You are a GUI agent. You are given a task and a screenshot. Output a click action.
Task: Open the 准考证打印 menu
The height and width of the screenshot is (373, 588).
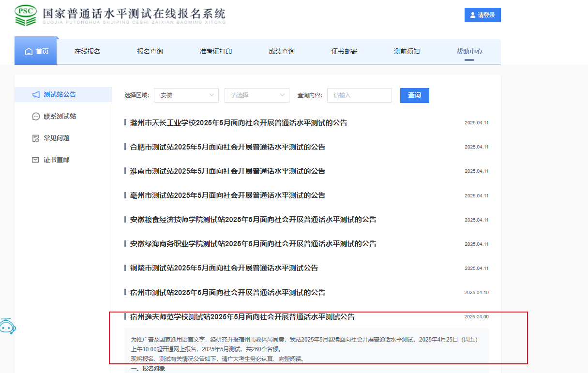click(x=216, y=51)
